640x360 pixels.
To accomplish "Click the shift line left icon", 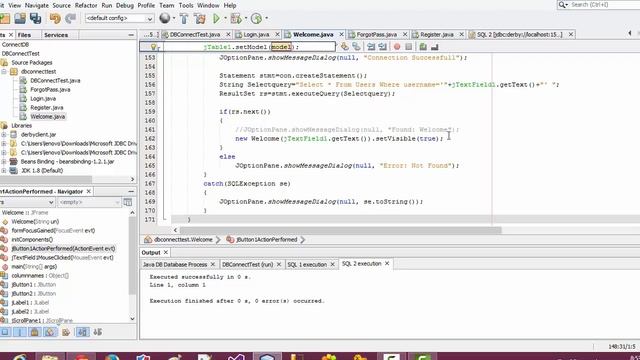I will pyautogui.click(x=371, y=47).
